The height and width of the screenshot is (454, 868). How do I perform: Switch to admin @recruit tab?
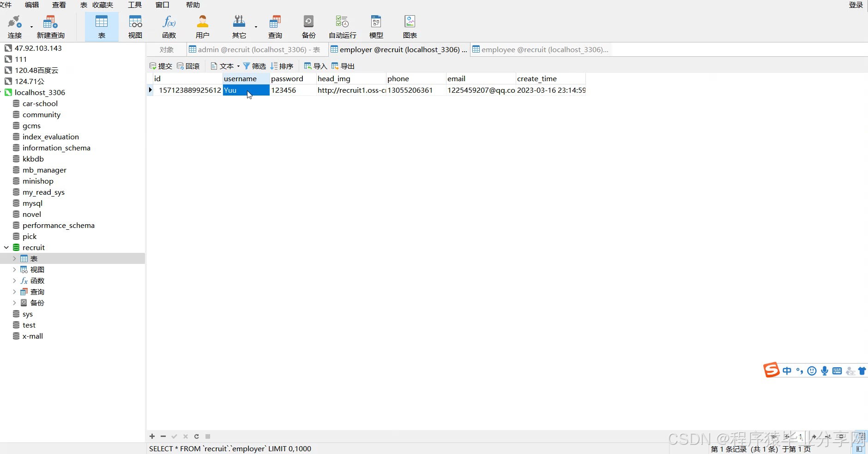(x=257, y=49)
